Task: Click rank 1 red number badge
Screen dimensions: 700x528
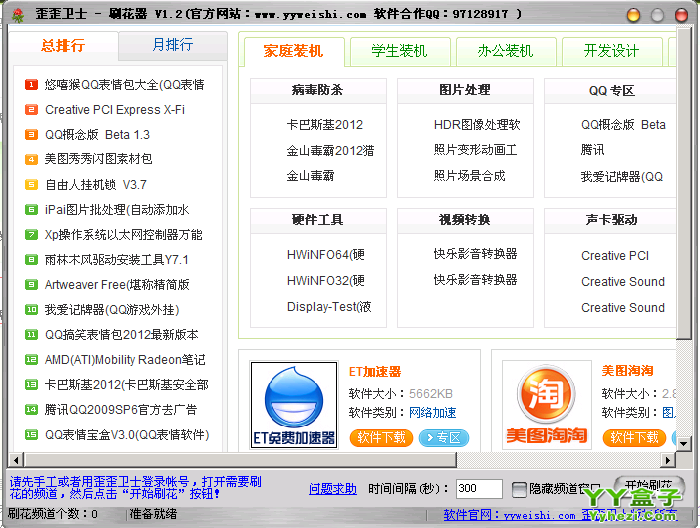Action: pos(32,84)
